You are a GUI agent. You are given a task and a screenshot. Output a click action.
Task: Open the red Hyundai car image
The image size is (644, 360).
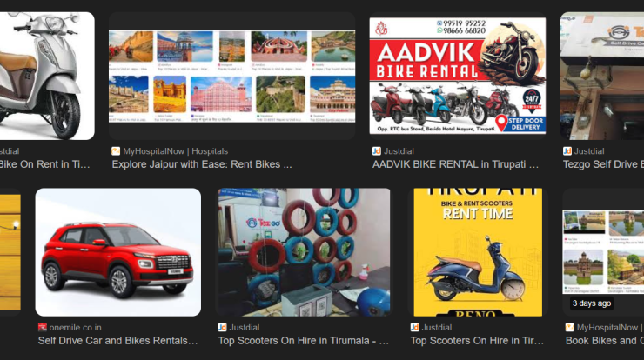[x=118, y=252]
